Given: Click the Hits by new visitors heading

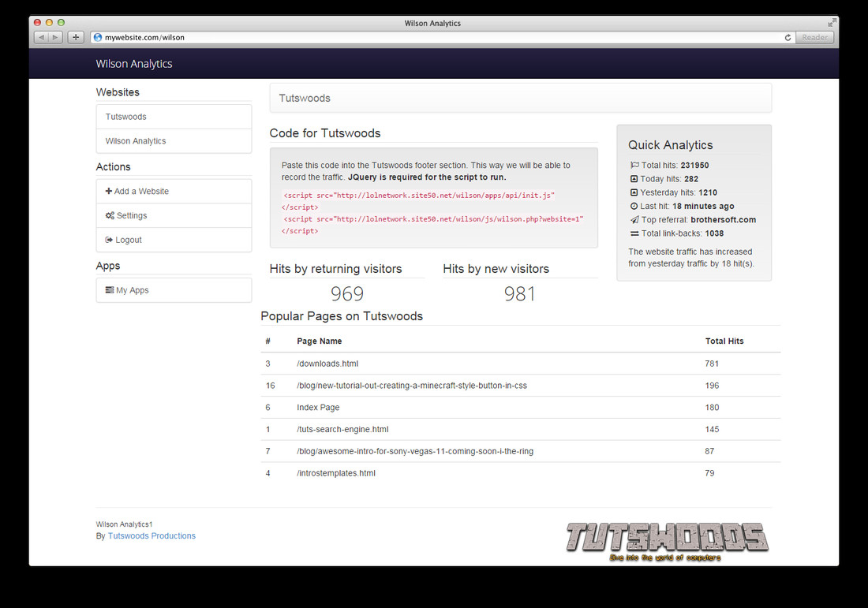Looking at the screenshot, I should coord(496,269).
